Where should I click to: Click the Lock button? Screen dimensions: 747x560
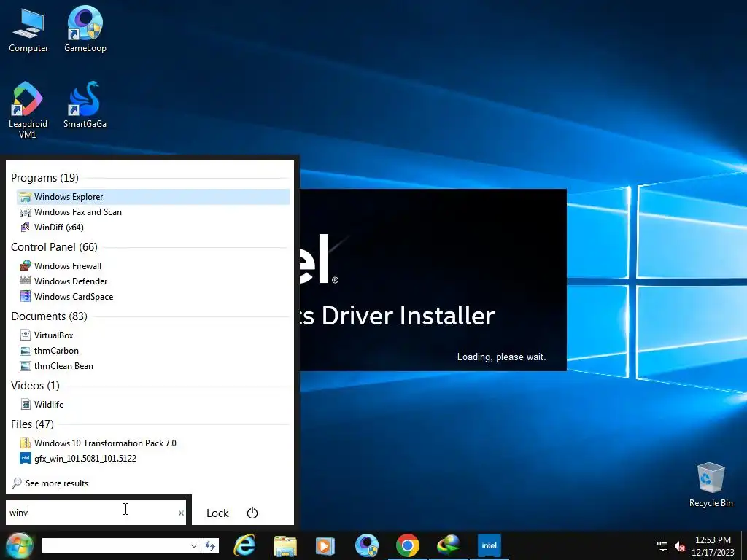(217, 513)
